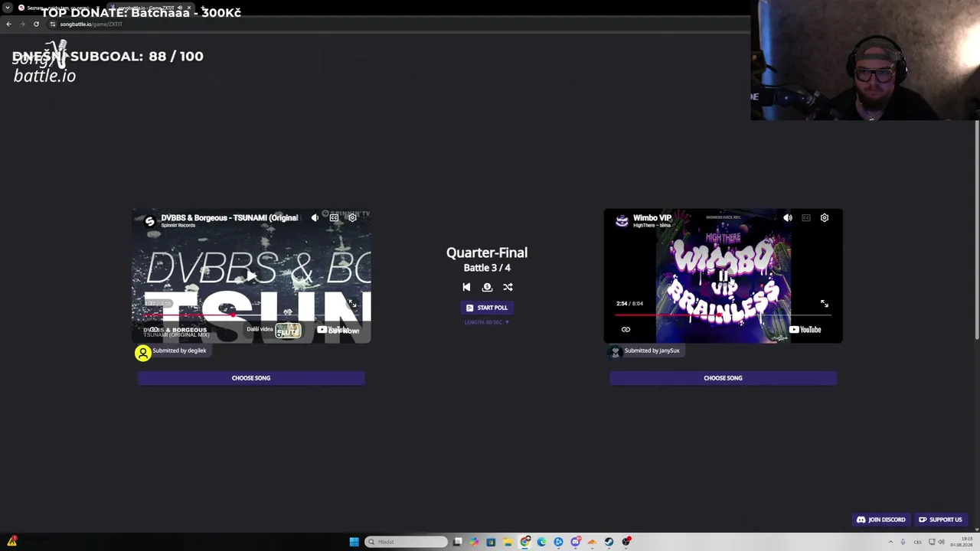980x551 pixels.
Task: Open the browser tab search dropdown
Action: pos(8,8)
